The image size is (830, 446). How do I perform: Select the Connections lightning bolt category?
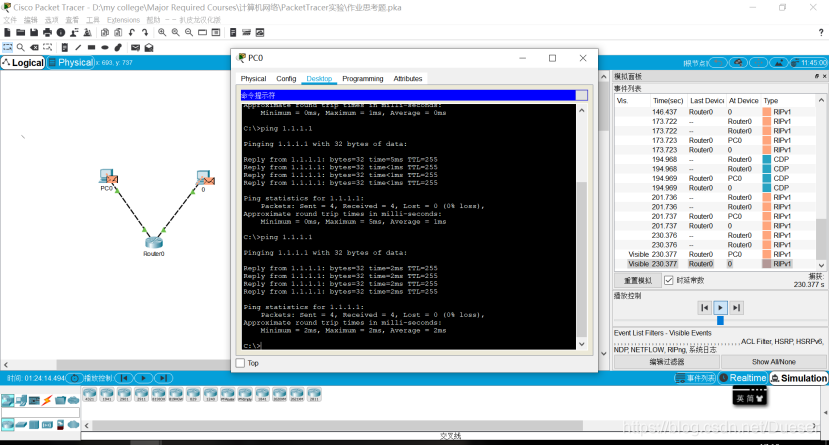click(47, 401)
